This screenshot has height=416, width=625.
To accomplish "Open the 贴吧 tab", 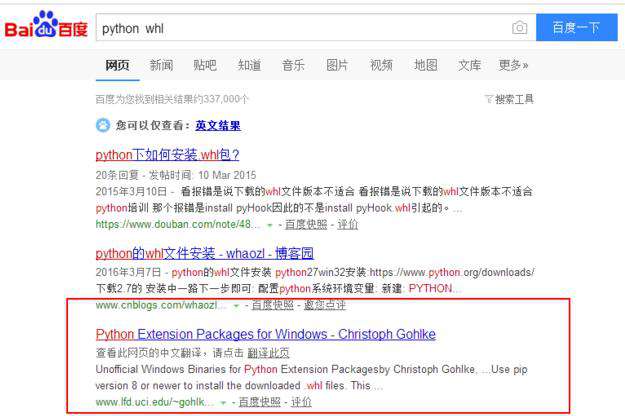I will (x=205, y=65).
